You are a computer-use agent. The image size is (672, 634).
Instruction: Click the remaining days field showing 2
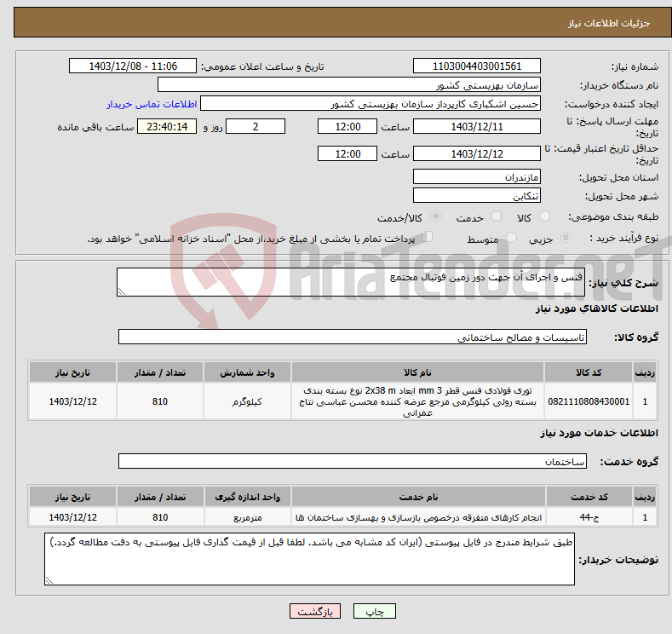point(256,126)
